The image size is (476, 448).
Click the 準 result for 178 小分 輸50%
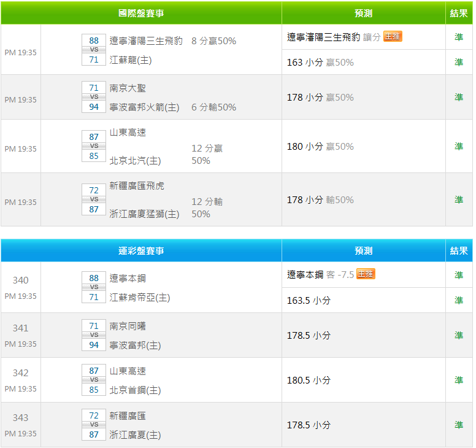coord(459,200)
